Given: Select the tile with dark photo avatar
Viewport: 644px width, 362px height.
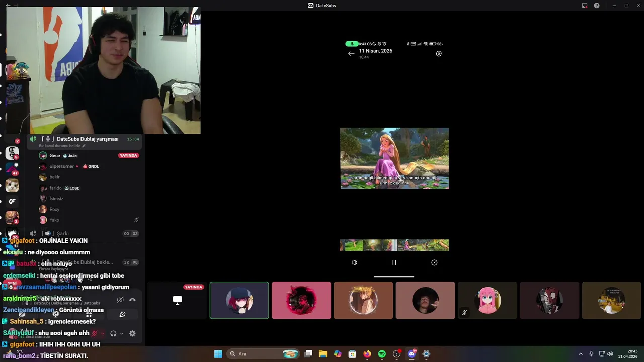Looking at the screenshot, I should (425, 300).
